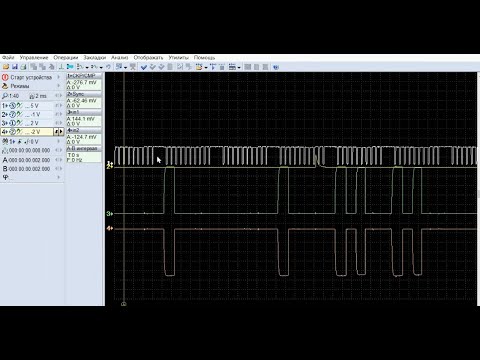The image size is (480, 360).
Task: Click the blue checkmark toolbar icon
Action: (x=144, y=67)
